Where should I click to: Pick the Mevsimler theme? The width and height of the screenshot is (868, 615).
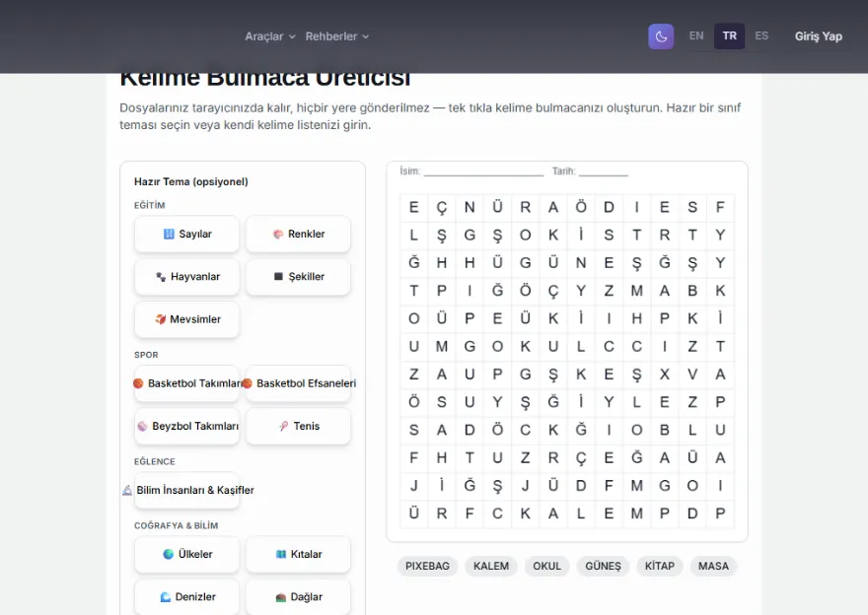(x=187, y=319)
